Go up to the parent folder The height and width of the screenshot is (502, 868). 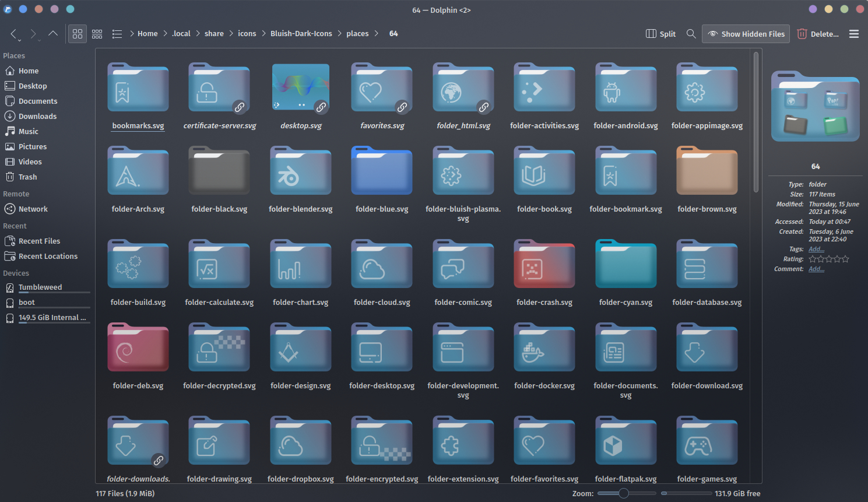click(x=53, y=33)
